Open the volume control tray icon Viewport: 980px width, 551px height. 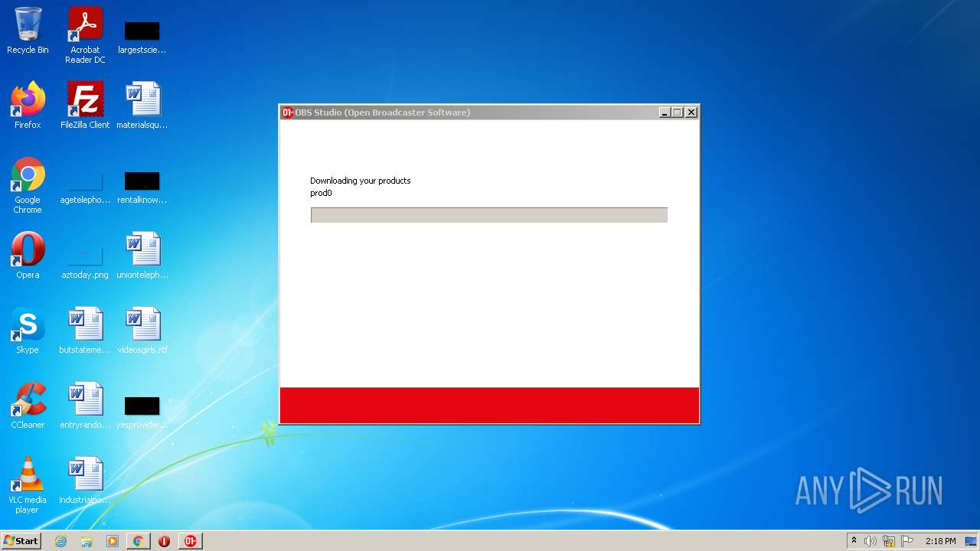(870, 541)
